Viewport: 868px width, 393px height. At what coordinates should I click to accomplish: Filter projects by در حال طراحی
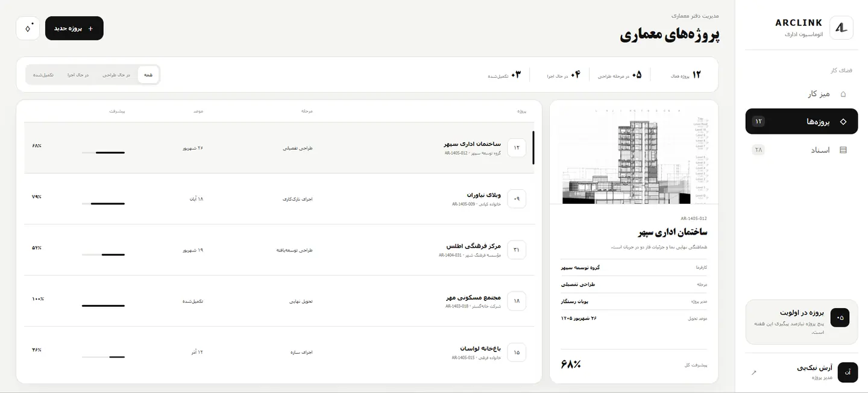(x=116, y=75)
